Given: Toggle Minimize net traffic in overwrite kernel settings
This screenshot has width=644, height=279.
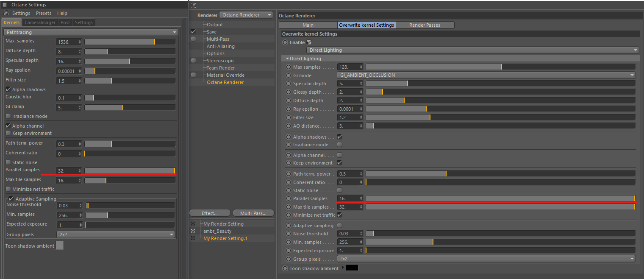Looking at the screenshot, I should [x=339, y=215].
